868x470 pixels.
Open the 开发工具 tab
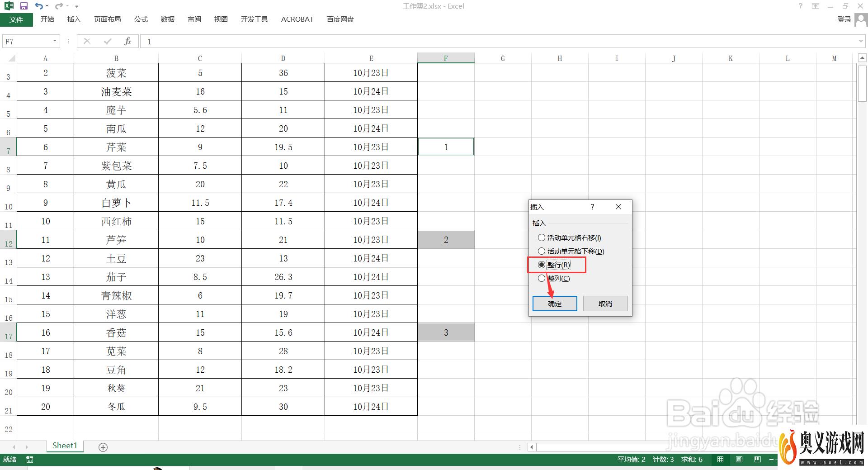pyautogui.click(x=255, y=19)
